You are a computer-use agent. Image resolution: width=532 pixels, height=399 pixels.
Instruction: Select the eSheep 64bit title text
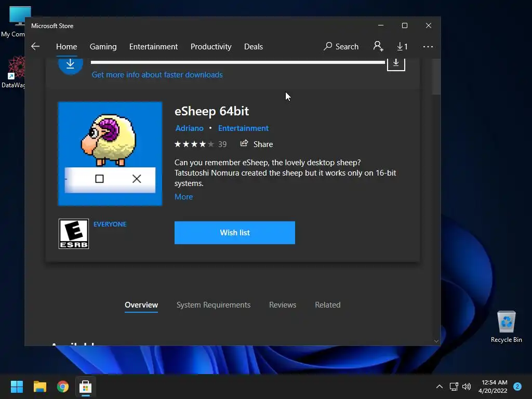[x=212, y=111]
